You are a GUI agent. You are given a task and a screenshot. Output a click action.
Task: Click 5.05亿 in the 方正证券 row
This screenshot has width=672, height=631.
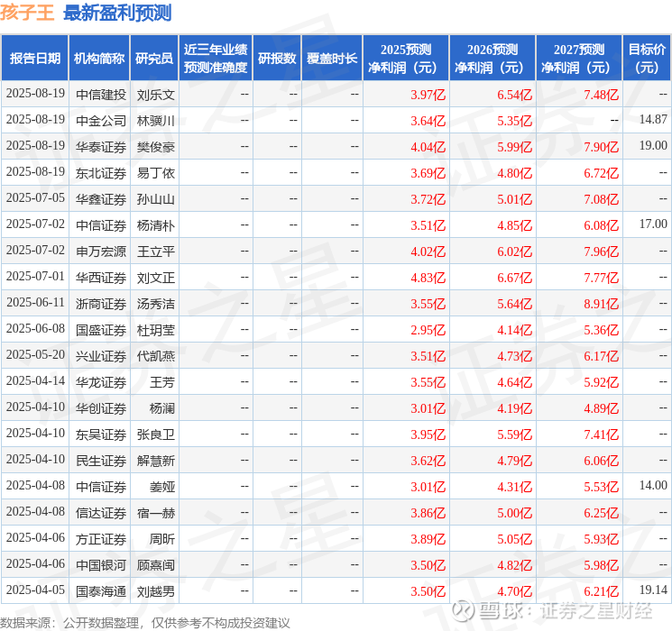(x=515, y=539)
